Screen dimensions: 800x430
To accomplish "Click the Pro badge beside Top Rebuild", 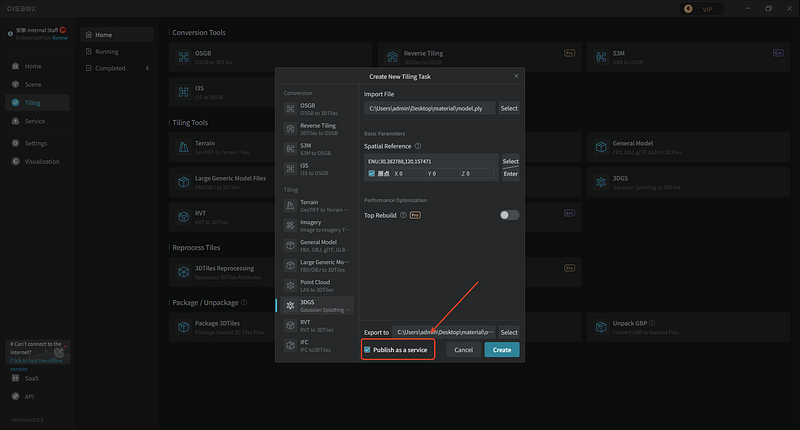I will tap(415, 215).
